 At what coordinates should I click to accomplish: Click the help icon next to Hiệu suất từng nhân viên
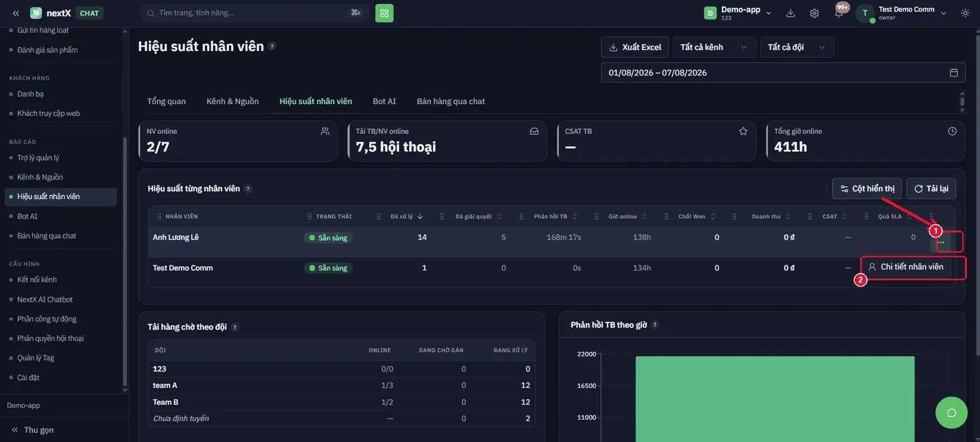(x=248, y=189)
